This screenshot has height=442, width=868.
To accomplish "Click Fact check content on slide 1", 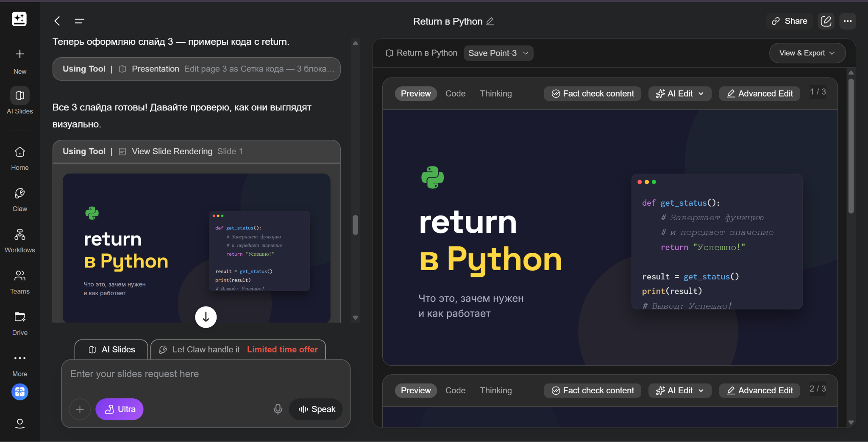I will (x=592, y=94).
